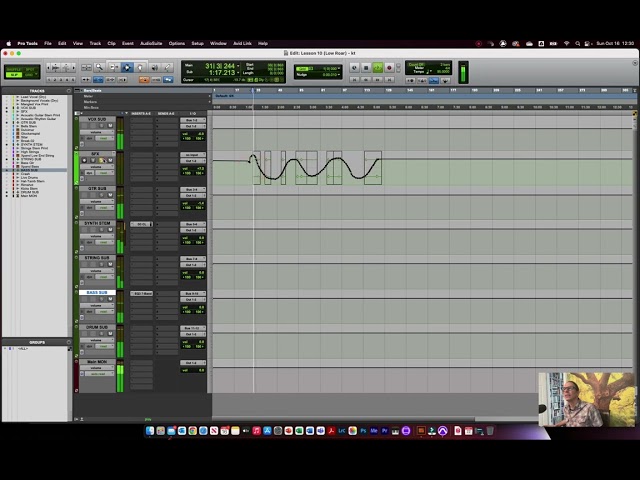Click the horizontal scrollbar below the tracks
The height and width of the screenshot is (480, 640).
(343, 419)
